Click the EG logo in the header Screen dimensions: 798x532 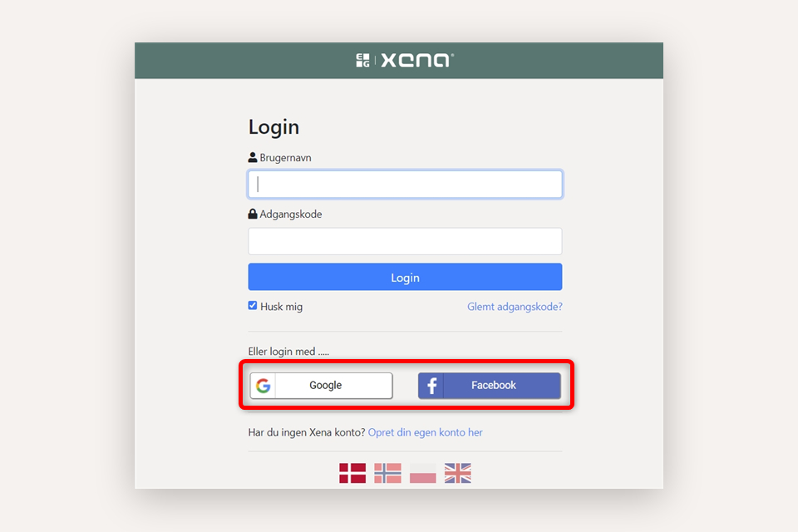362,59
